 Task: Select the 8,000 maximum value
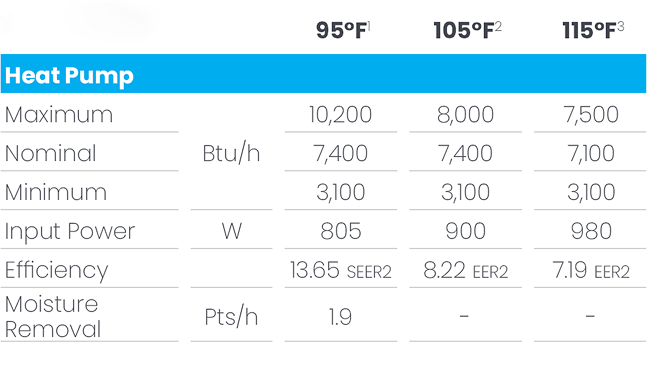click(465, 114)
